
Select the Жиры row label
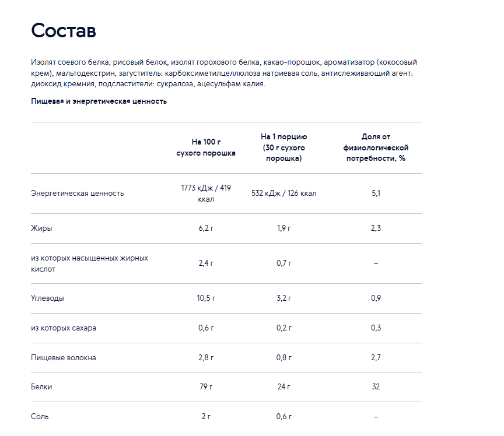pyautogui.click(x=41, y=228)
